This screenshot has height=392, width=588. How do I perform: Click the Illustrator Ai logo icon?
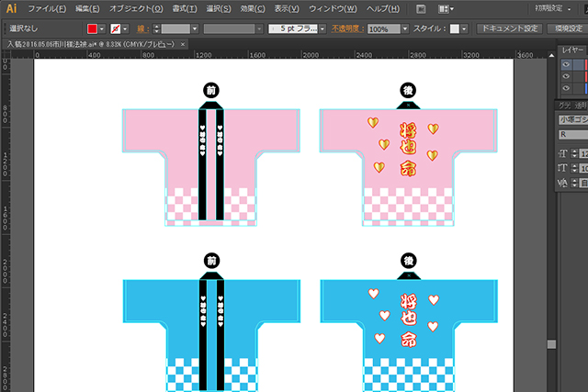[11, 8]
